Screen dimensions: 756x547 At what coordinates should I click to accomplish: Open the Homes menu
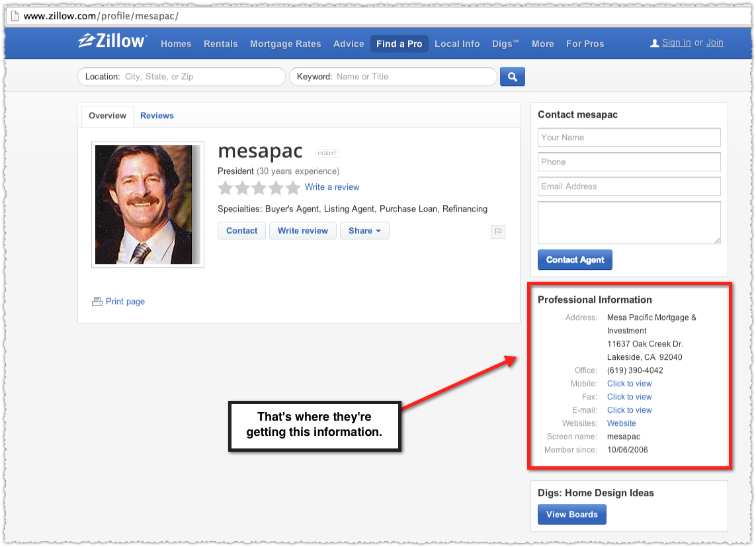click(x=176, y=44)
